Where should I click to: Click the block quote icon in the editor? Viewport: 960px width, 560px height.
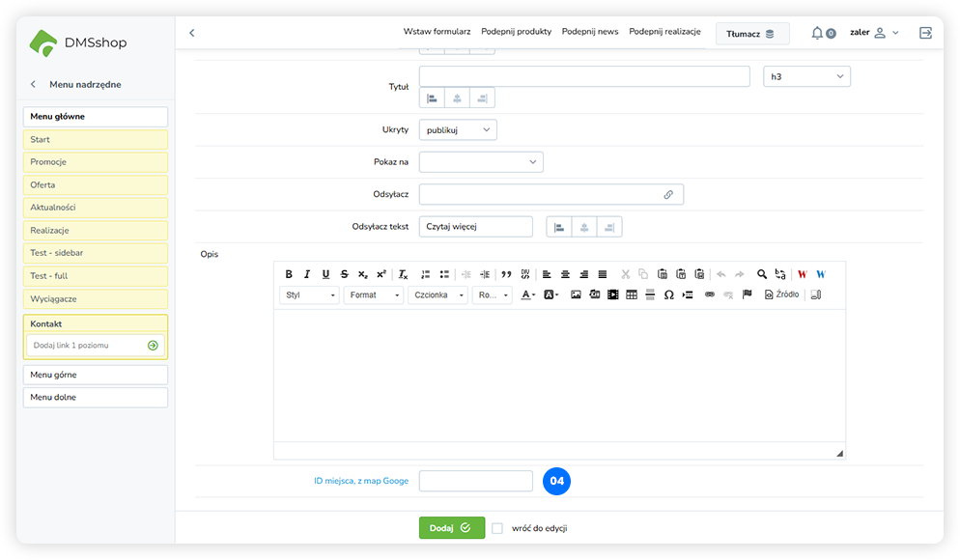(506, 274)
